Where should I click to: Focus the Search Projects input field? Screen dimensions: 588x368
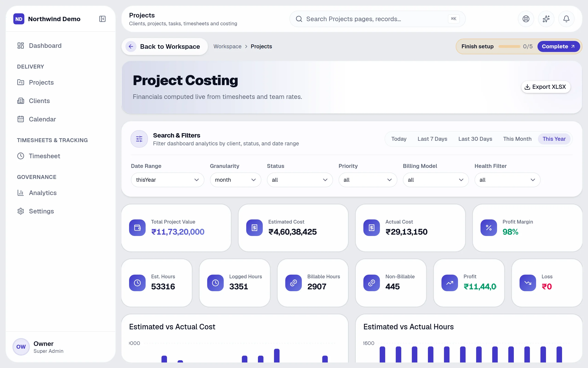377,19
